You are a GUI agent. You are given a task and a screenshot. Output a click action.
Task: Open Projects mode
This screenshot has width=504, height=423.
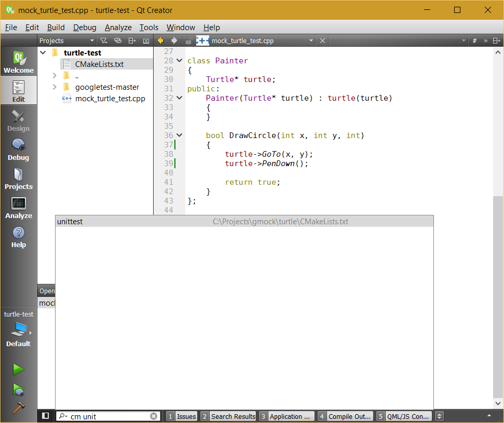click(x=19, y=179)
